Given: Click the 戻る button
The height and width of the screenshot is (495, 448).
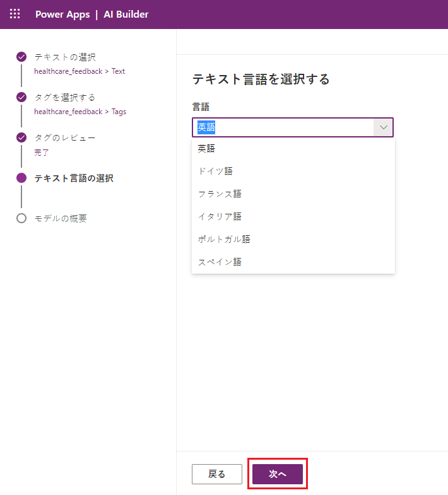Looking at the screenshot, I should click(216, 474).
